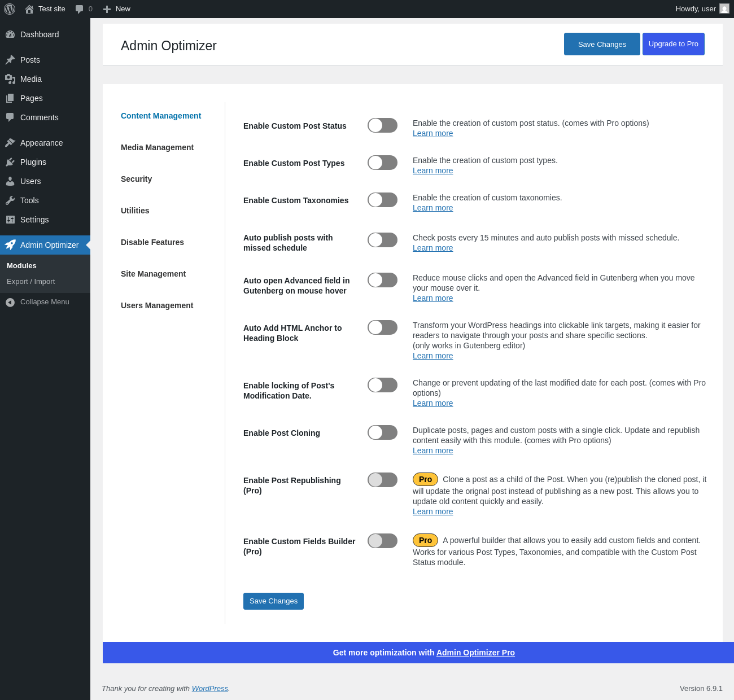Open Learn more for Post Republishing

point(432,511)
